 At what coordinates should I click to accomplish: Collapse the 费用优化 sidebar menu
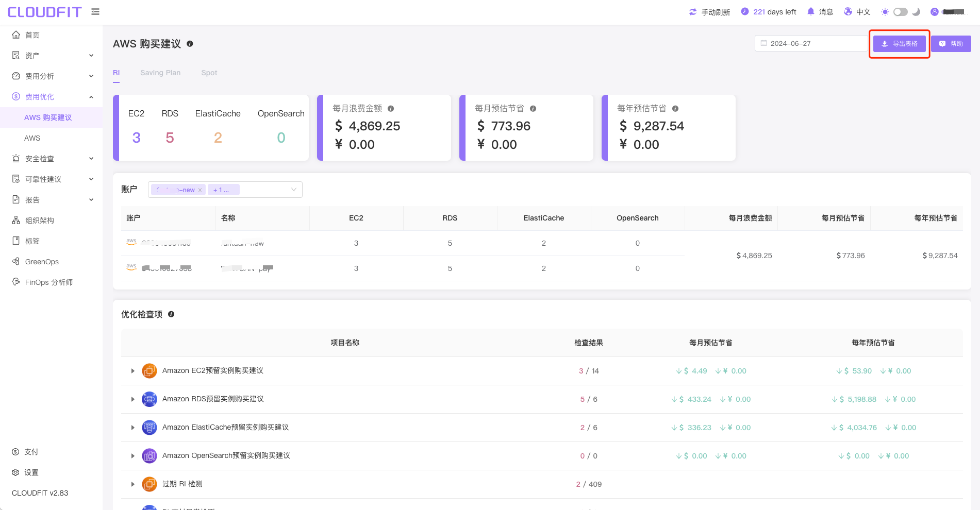click(x=52, y=97)
